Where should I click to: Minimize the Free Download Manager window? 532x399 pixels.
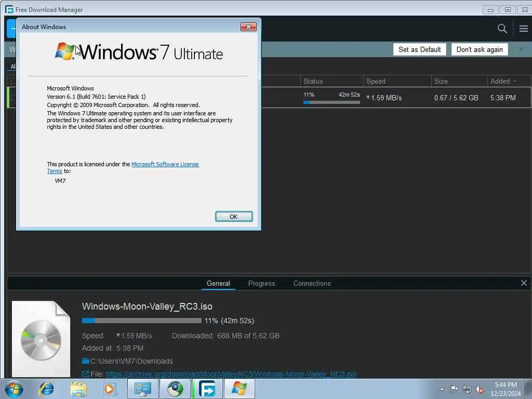click(490, 9)
